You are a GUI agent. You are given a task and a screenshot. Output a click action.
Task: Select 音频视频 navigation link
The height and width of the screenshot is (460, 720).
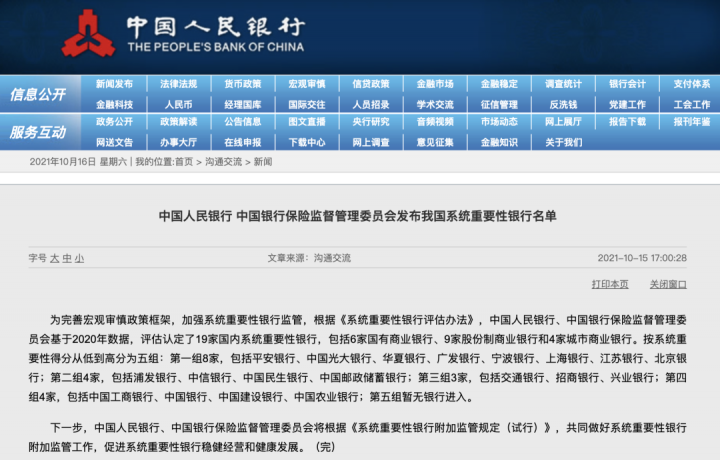coord(435,122)
